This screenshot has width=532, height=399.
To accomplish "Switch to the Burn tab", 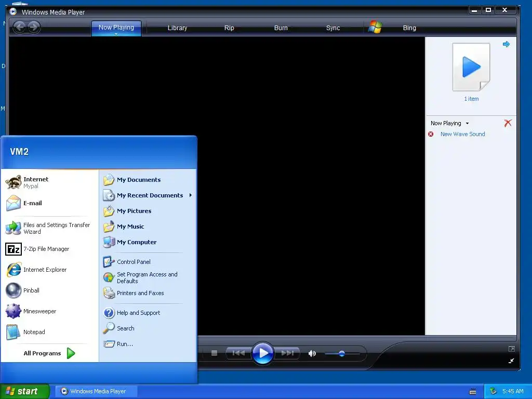I will 281,28.
